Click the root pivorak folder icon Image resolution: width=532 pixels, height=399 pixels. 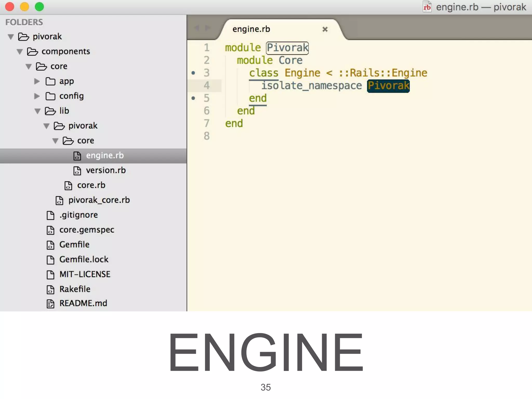[24, 37]
